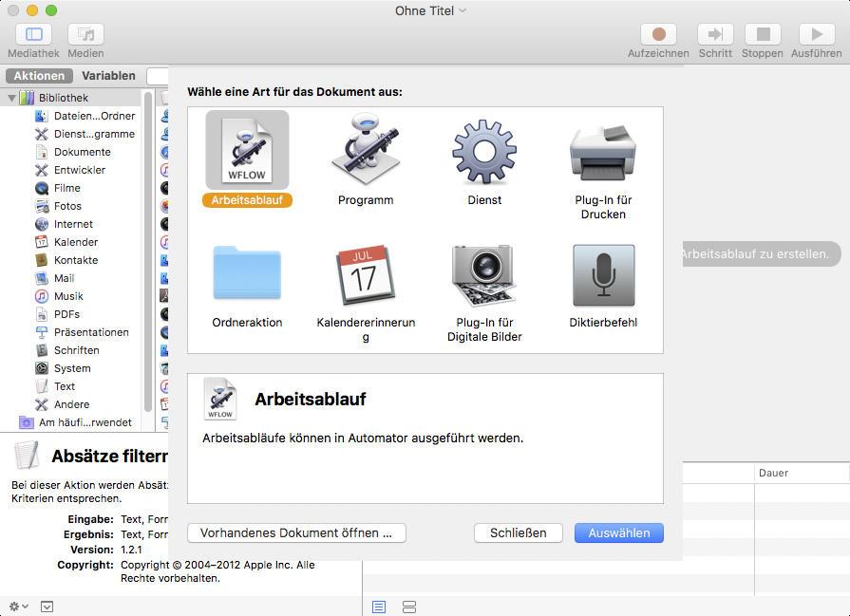Collapse the Bibliothek disclosure triangle
This screenshot has width=850, height=616.
pyautogui.click(x=11, y=98)
